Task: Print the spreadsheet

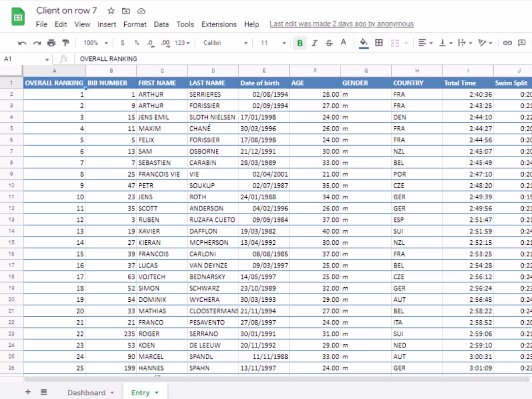Action: pyautogui.click(x=51, y=43)
